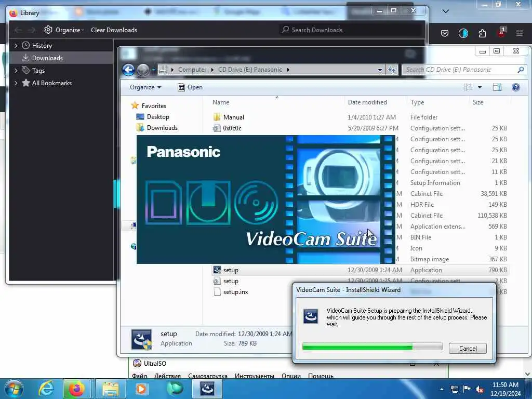This screenshot has height=399, width=532.
Task: Change the Explorer view mode icon
Action: tap(468, 87)
